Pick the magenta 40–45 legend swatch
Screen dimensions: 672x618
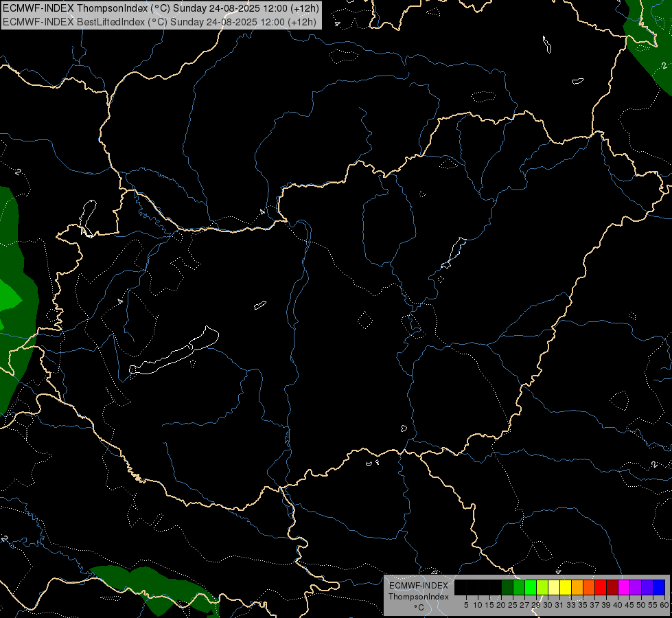[624, 587]
